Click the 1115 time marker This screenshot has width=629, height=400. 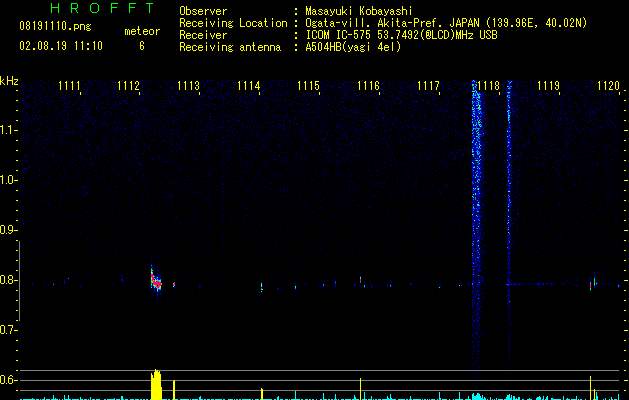tap(308, 86)
